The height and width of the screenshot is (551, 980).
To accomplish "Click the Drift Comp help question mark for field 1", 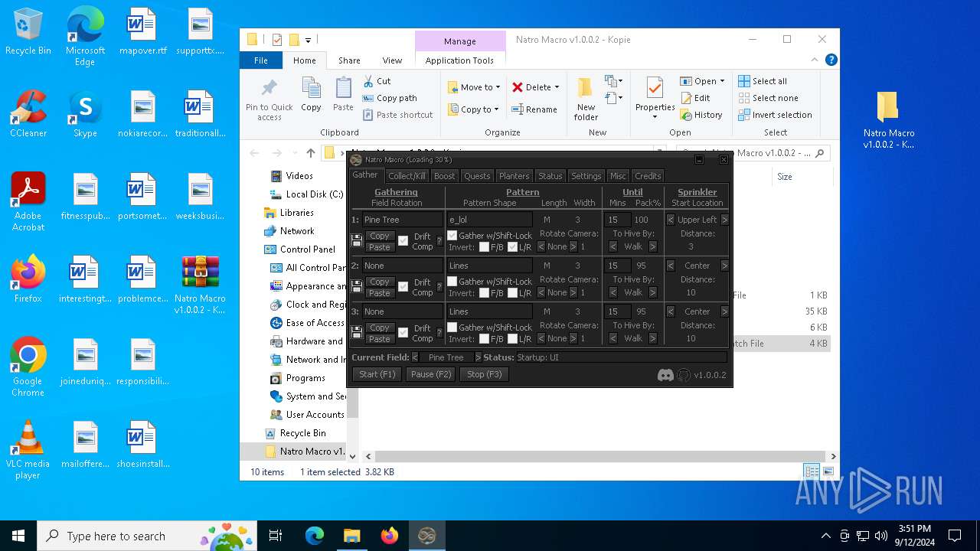I will [439, 242].
